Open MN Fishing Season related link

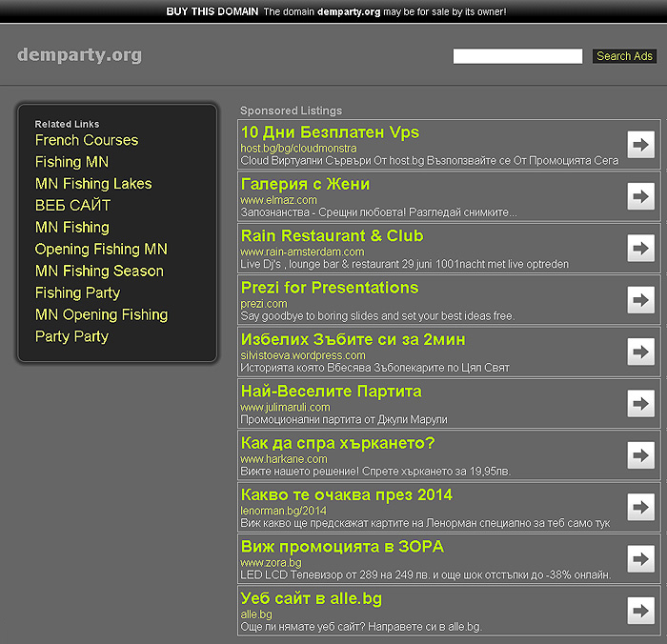point(99,271)
